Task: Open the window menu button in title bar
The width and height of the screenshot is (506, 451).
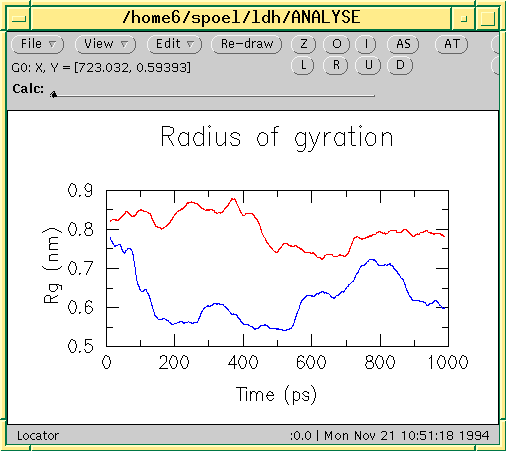Action: 19,18
